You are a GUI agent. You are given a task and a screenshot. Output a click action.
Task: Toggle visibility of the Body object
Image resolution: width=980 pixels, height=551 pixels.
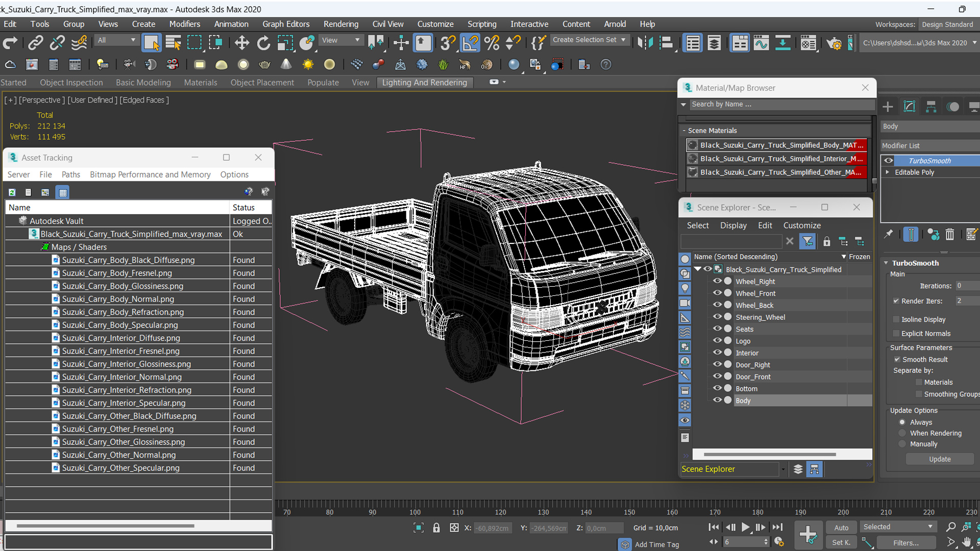click(x=717, y=400)
